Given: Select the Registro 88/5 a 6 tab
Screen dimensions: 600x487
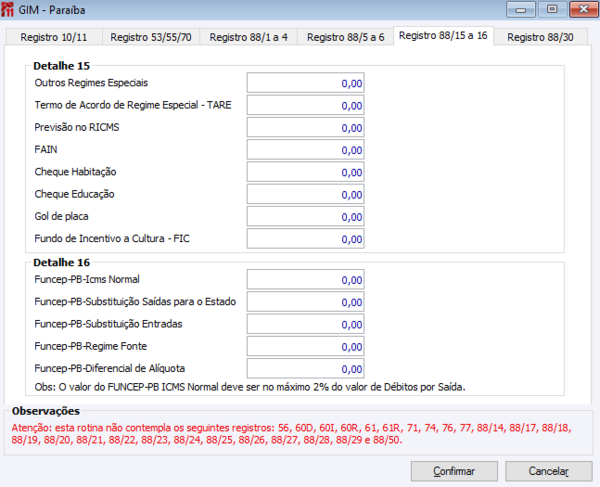Looking at the screenshot, I should (346, 37).
